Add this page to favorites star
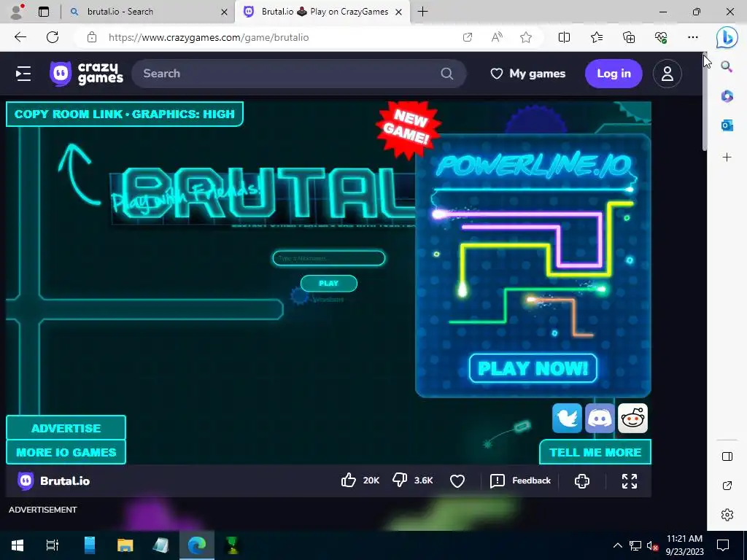This screenshot has height=560, width=747. click(x=525, y=37)
